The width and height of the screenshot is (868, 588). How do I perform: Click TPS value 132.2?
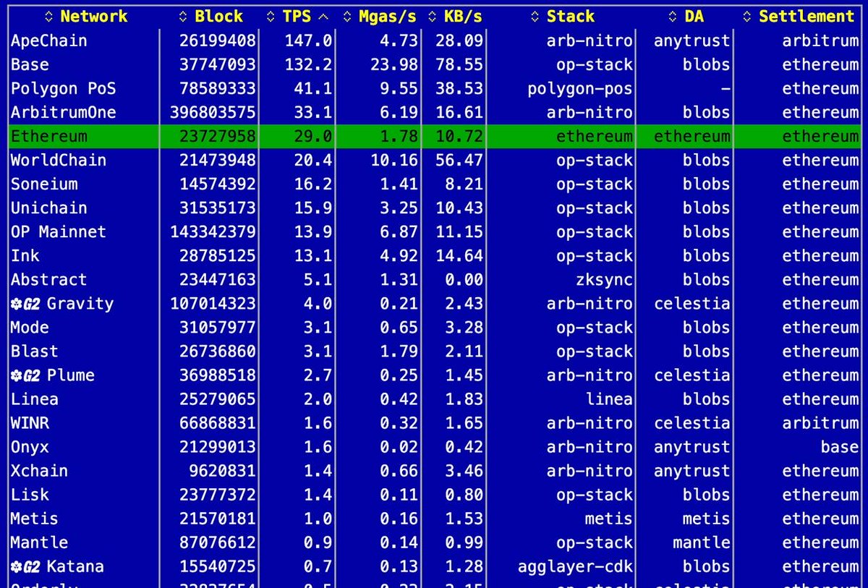(x=309, y=65)
